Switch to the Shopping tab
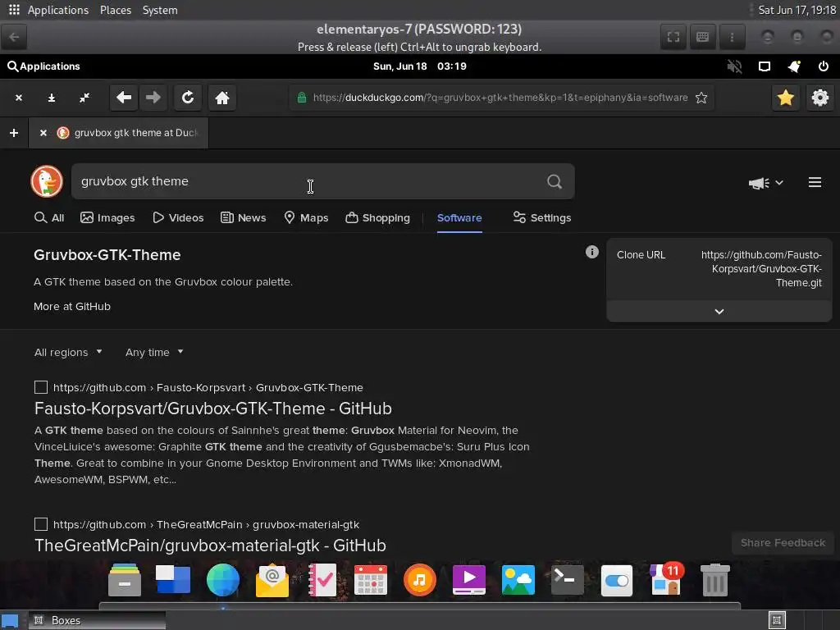This screenshot has width=840, height=630. 377,217
